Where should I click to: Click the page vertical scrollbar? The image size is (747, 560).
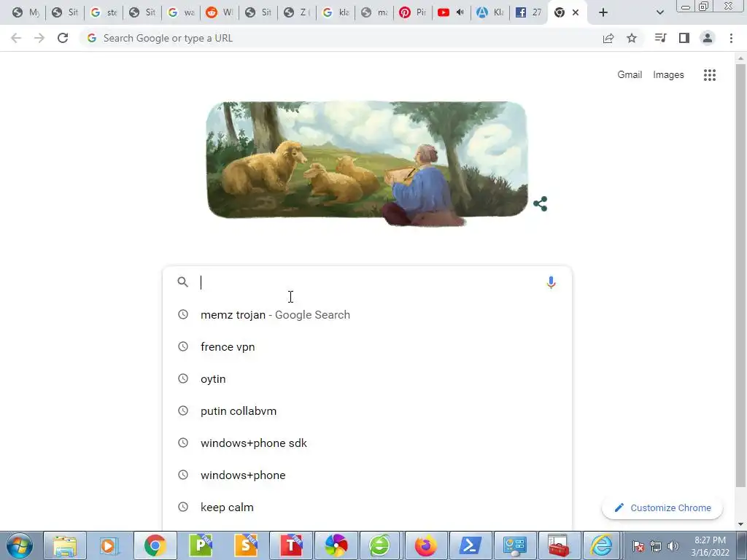point(740,276)
